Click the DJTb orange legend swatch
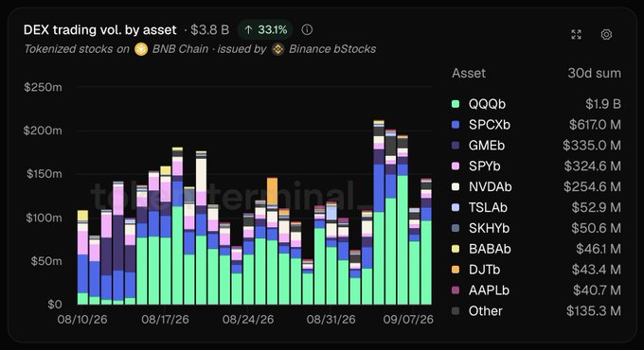 456,270
